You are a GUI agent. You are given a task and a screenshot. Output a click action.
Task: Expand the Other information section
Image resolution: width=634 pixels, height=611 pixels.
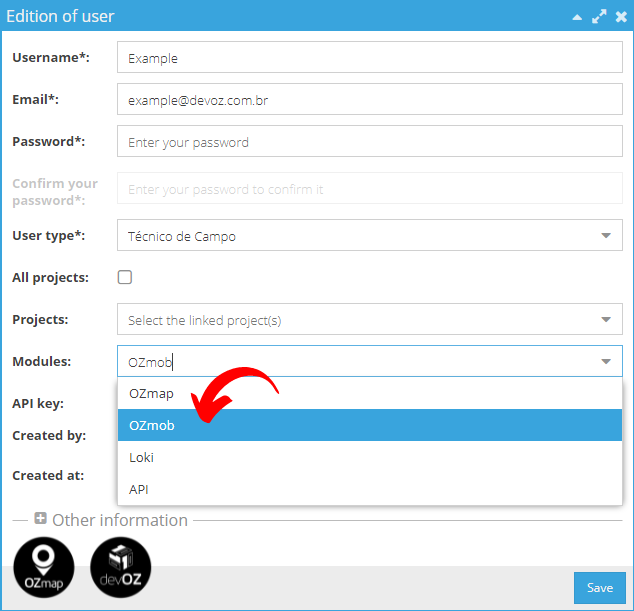(x=40, y=518)
